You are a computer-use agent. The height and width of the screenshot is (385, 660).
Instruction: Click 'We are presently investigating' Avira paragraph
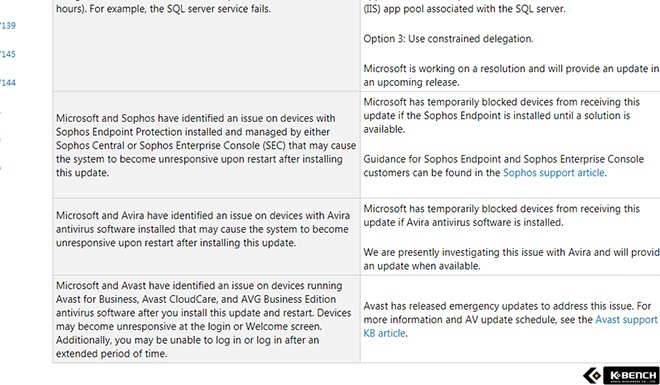coord(511,259)
